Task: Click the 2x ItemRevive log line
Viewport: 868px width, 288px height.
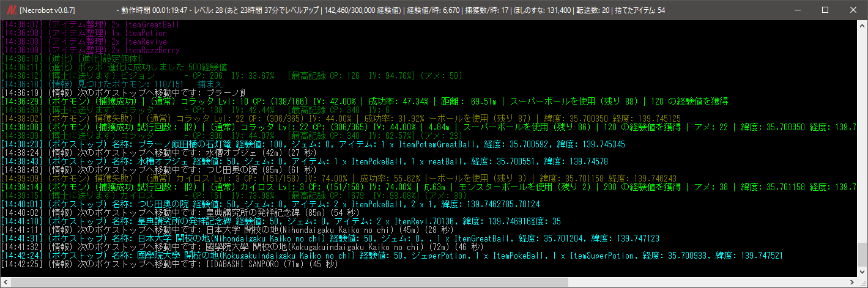Action: [x=84, y=42]
